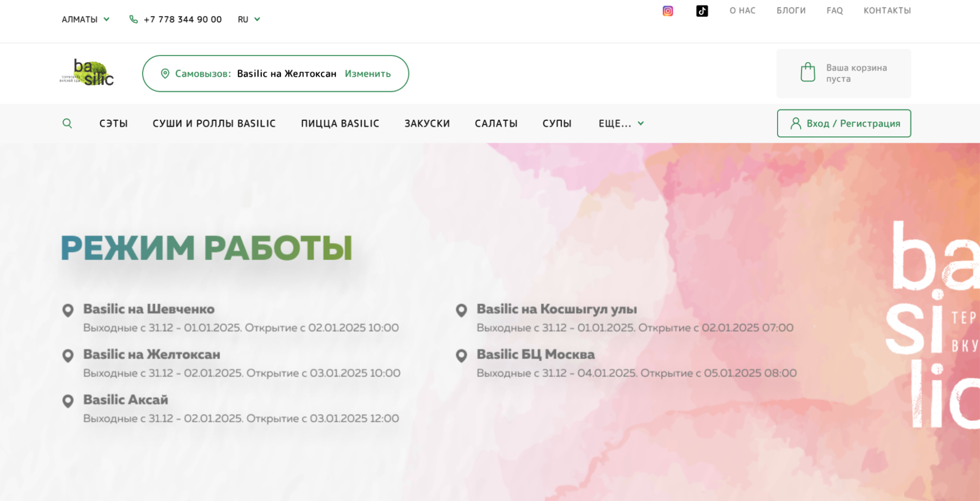Open the САЛАТЫ category
980x501 pixels.
(496, 124)
